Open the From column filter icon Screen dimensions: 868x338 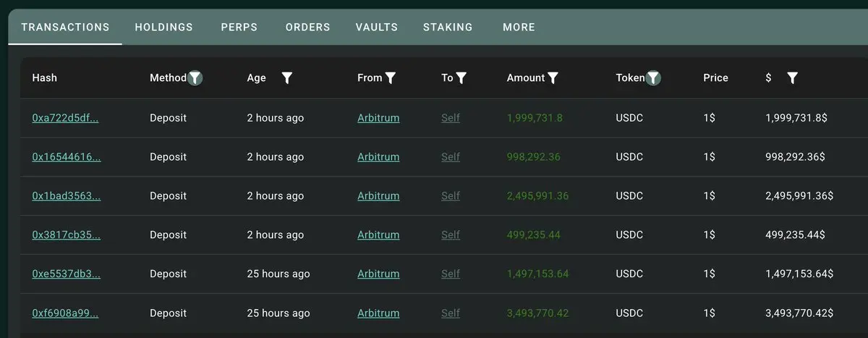coord(391,78)
